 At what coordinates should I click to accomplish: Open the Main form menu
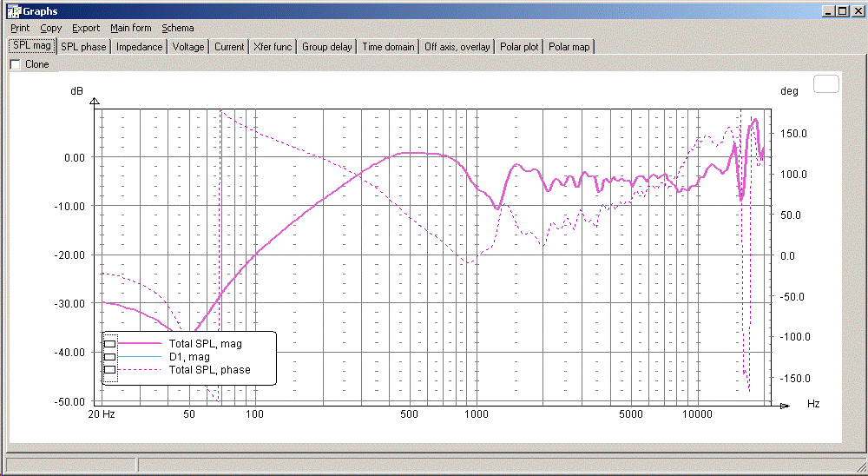click(x=131, y=28)
